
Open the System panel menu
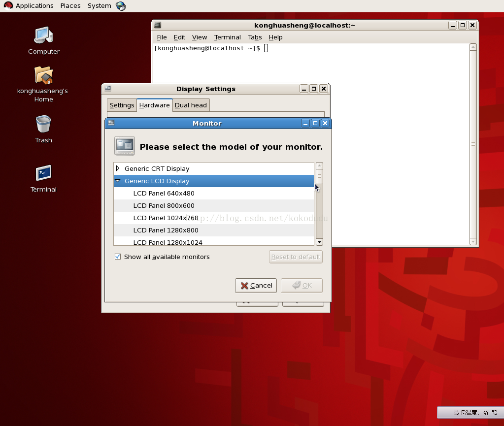[x=100, y=6]
